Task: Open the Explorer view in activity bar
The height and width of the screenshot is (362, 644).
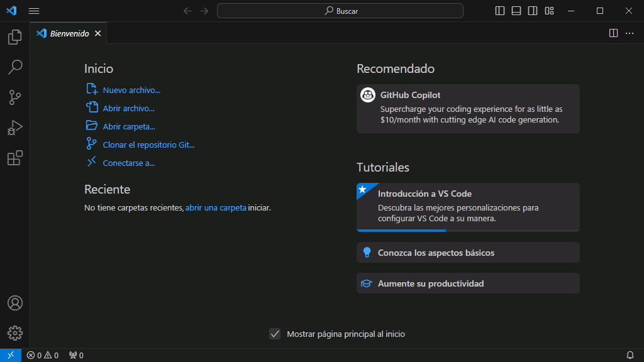Action: (15, 37)
